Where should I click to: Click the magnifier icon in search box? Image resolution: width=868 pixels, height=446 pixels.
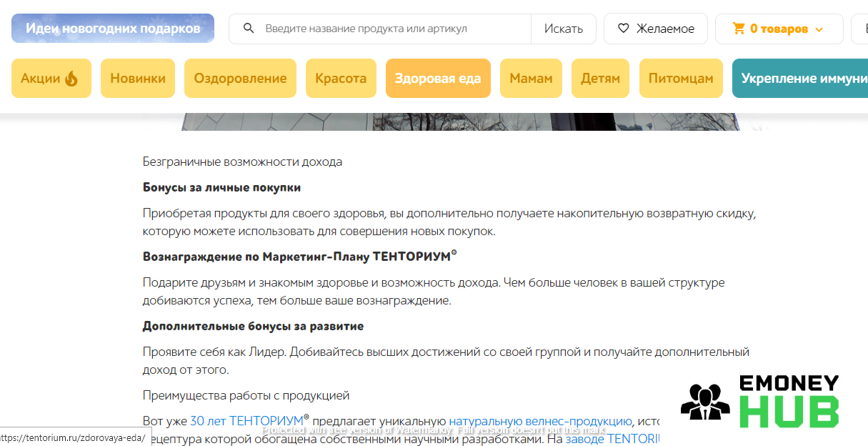[x=249, y=29]
